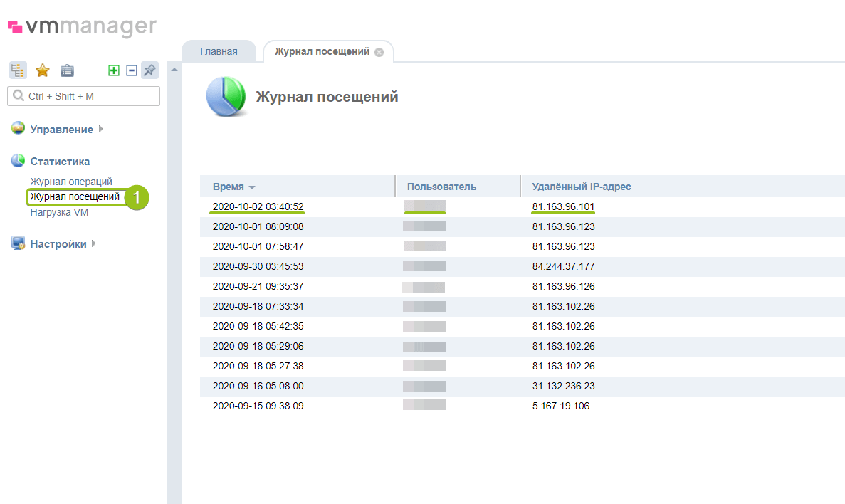The width and height of the screenshot is (845, 504).
Task: Collapse sidebar using the divider arrow
Action: pos(174,70)
